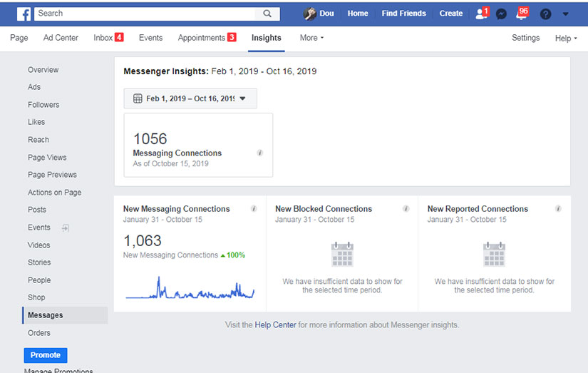588x373 pixels.
Task: Click the New Blocked Connections info icon
Action: 406,209
